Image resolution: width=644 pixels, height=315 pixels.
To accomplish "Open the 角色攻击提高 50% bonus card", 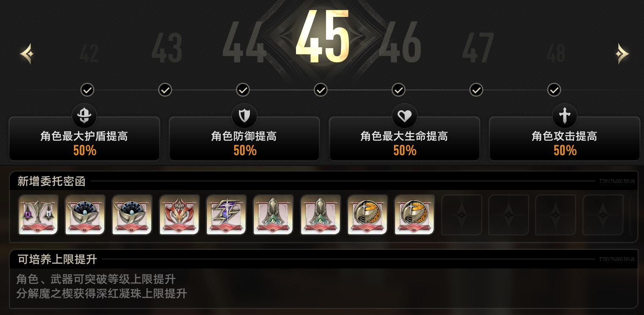I will [565, 139].
